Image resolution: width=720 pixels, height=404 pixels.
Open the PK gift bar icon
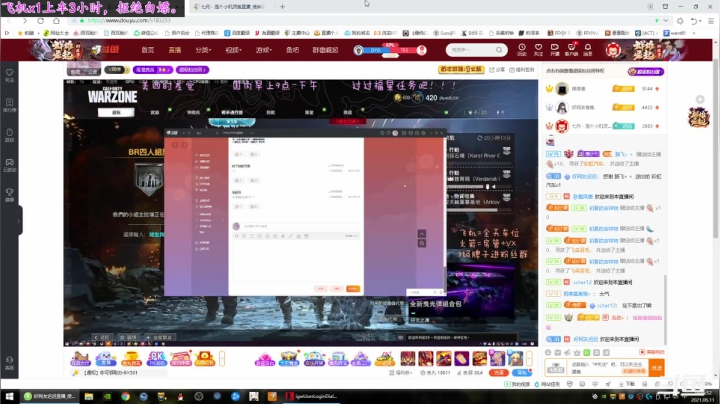tap(156, 359)
